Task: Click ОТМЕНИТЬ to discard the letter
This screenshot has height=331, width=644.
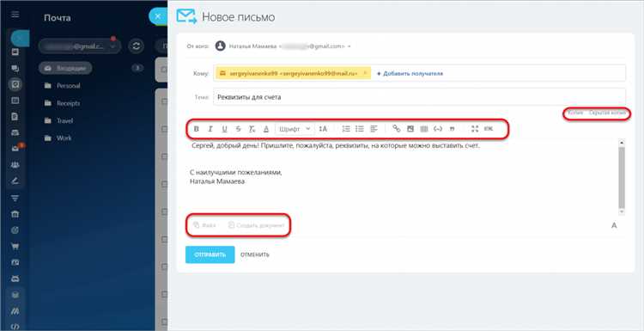Action: click(x=255, y=254)
